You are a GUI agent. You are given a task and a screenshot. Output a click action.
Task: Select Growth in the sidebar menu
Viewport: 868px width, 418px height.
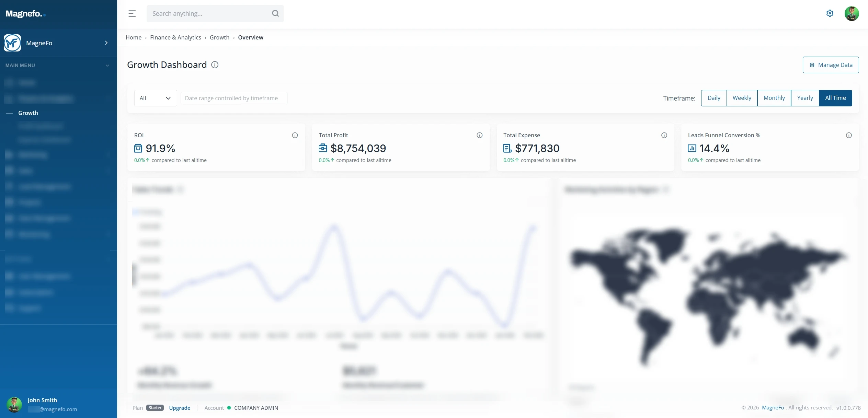28,113
